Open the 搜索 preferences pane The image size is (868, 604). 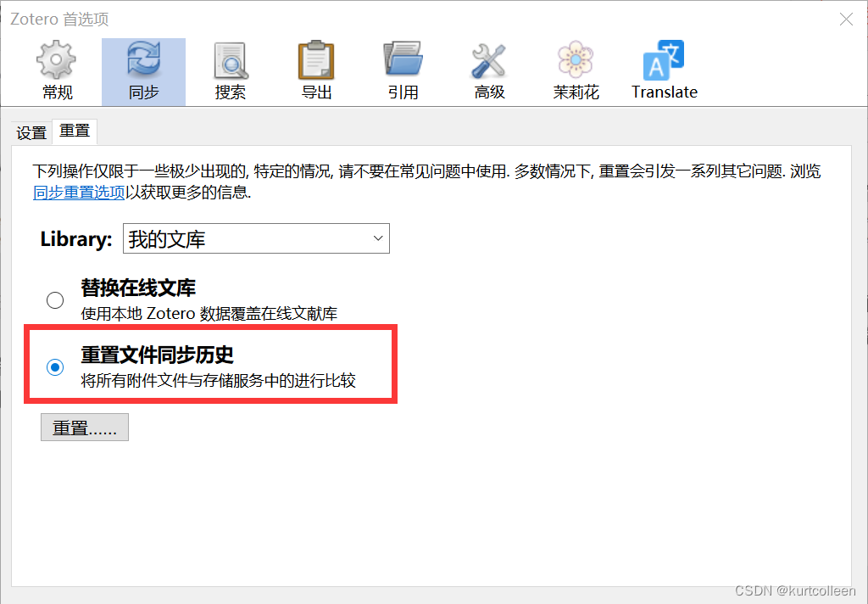(230, 68)
